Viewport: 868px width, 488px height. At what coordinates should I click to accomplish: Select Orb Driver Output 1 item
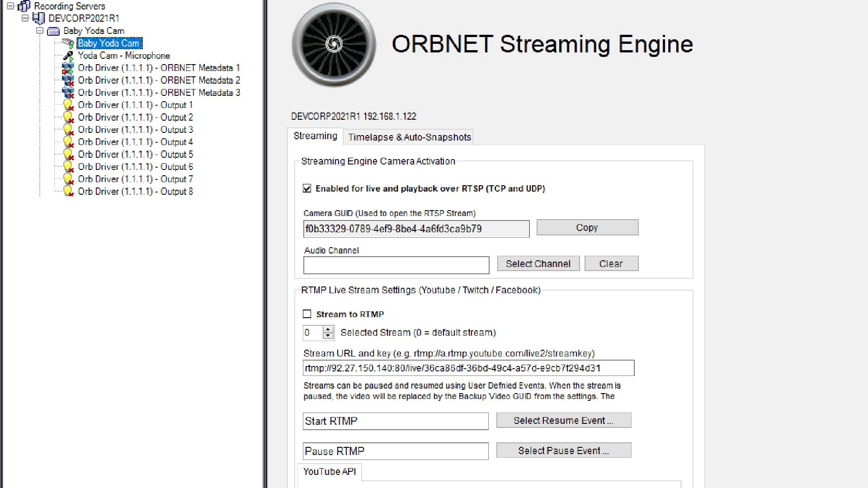pyautogui.click(x=135, y=105)
